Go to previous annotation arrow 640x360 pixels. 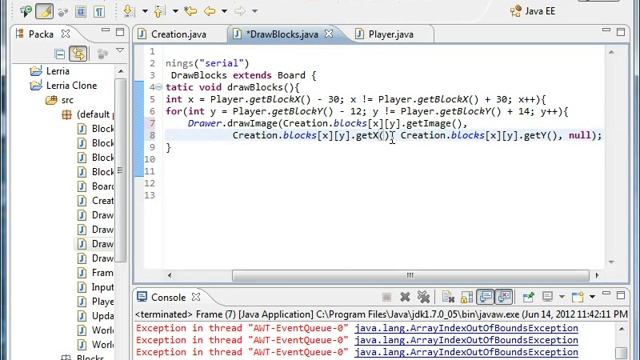(x=158, y=11)
